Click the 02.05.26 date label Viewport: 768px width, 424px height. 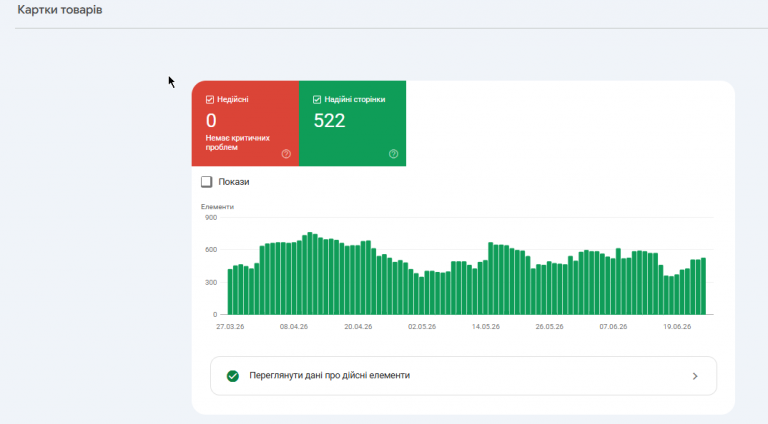click(x=422, y=327)
